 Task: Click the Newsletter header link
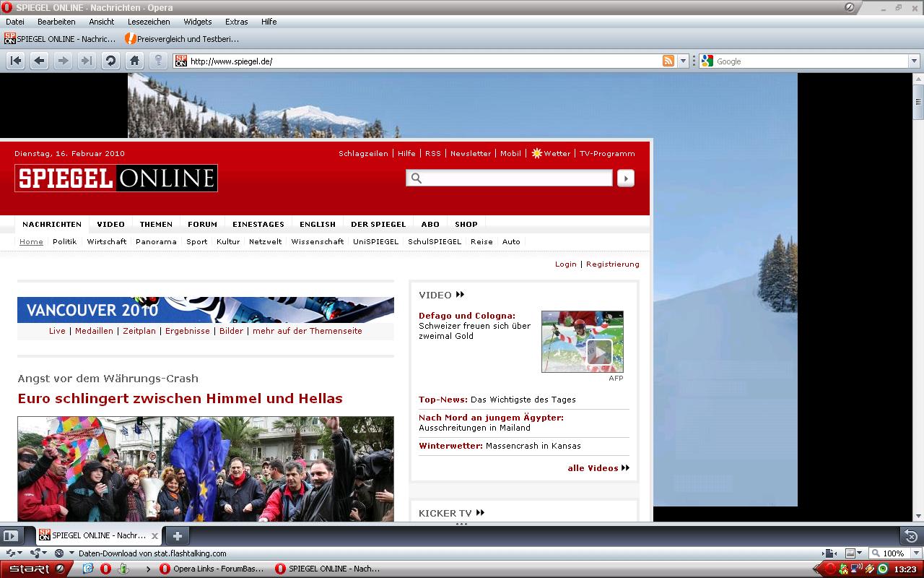tap(471, 153)
